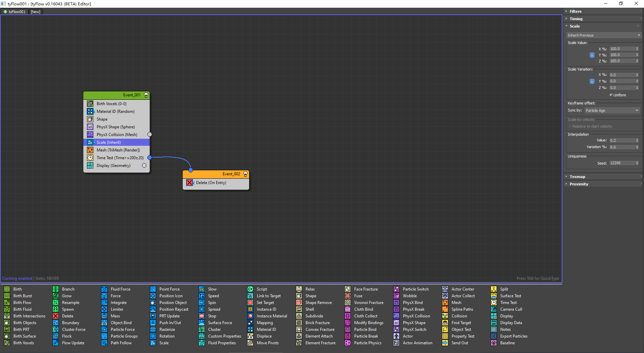This screenshot has width=644, height=353.
Task: Click the Script operator icon
Action: point(250,289)
